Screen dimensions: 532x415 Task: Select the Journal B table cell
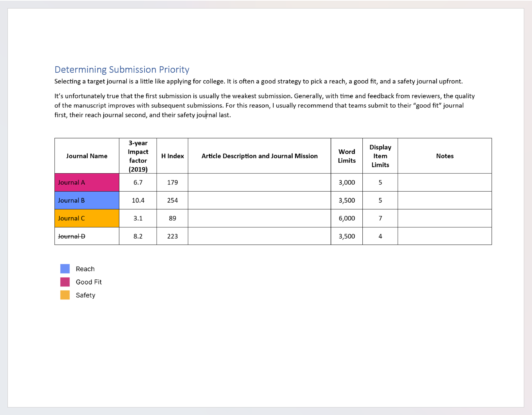(87, 200)
